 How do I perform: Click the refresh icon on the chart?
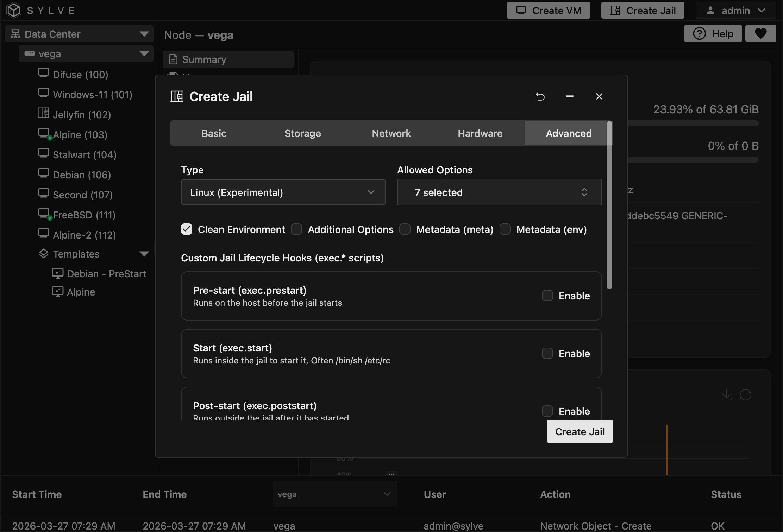pos(746,395)
